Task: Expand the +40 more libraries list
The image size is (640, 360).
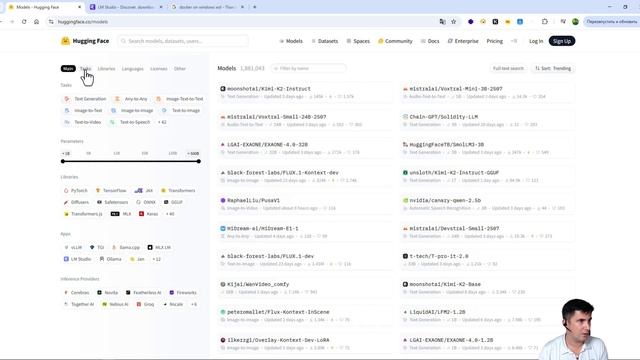Action: click(170, 214)
